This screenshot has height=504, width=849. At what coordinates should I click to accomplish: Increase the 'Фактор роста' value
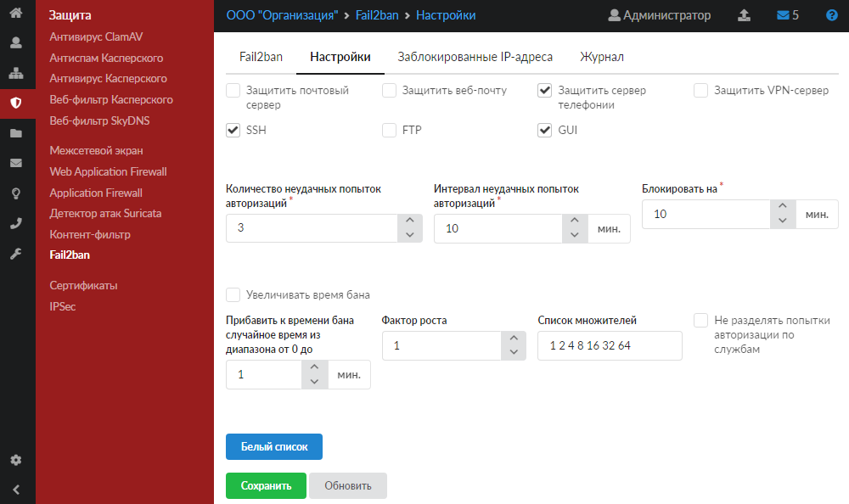tap(512, 339)
